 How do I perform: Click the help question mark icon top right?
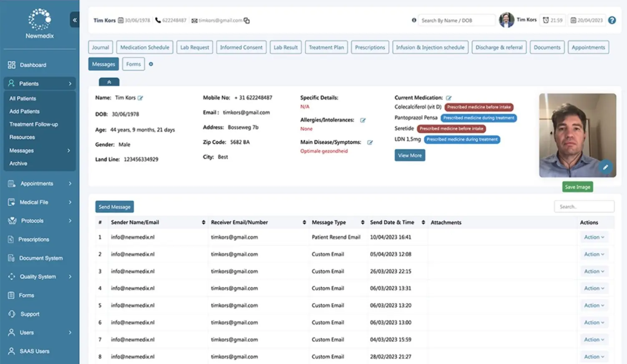pyautogui.click(x=612, y=20)
